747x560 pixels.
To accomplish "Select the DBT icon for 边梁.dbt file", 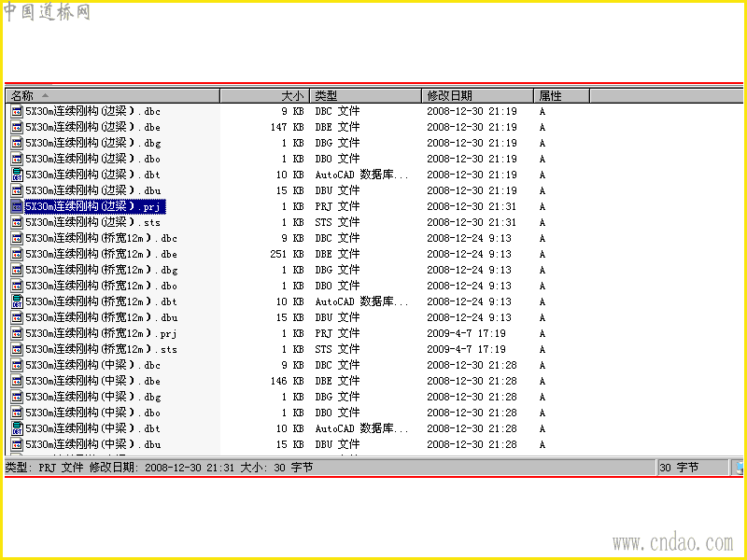I will tap(17, 175).
